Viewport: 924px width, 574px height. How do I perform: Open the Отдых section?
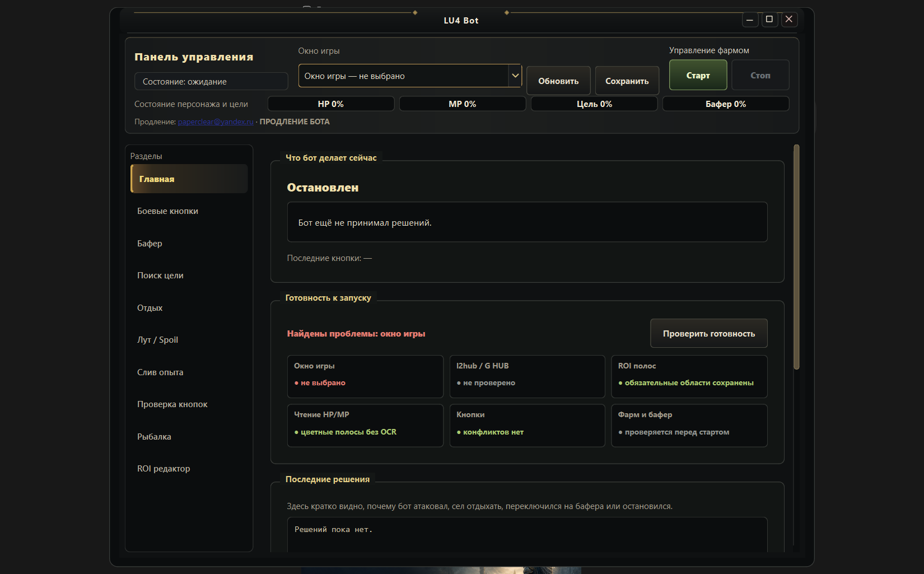tap(189, 307)
